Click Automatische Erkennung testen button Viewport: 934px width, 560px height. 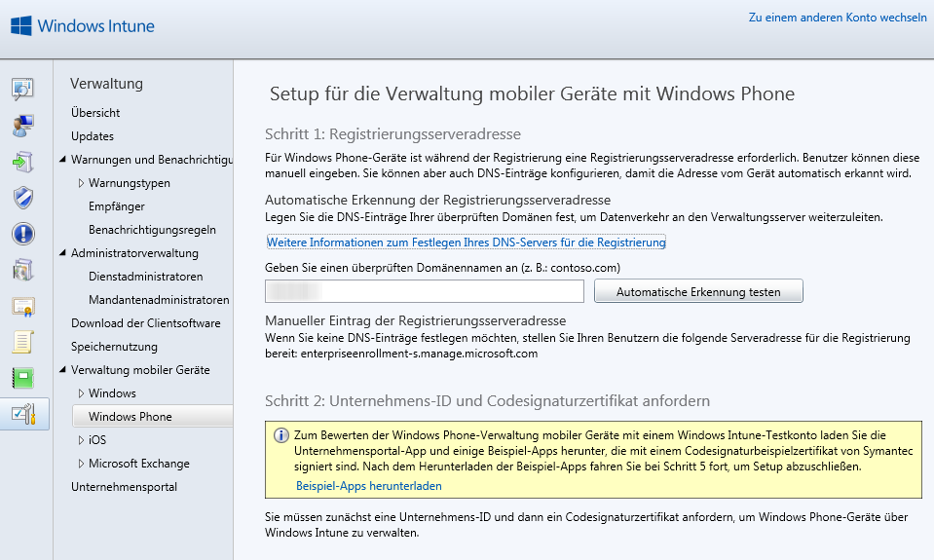click(698, 291)
